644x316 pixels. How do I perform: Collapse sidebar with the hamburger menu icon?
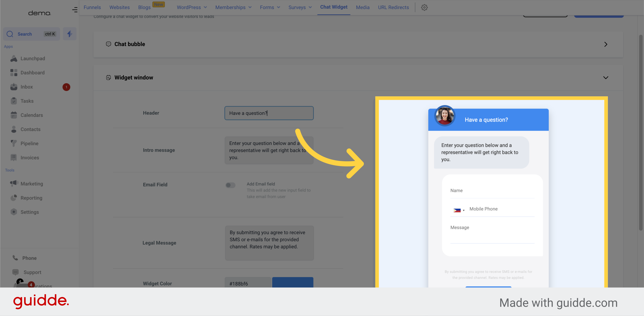[x=75, y=10]
